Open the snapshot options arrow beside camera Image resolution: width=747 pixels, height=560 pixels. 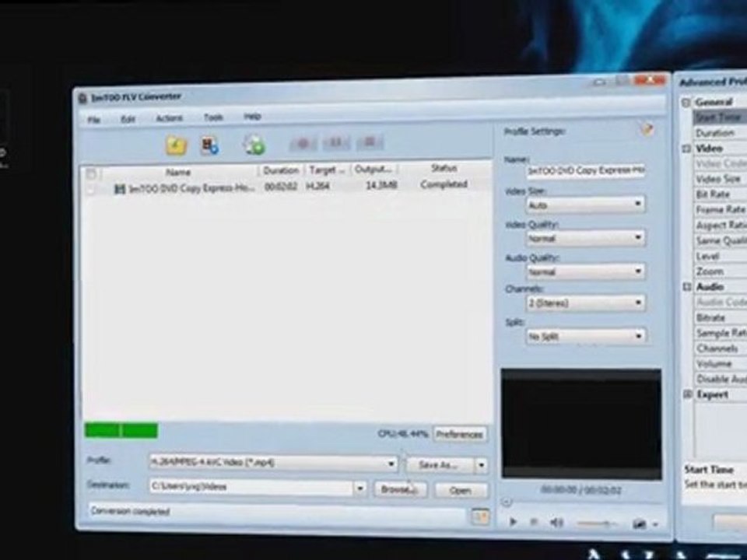(x=655, y=525)
